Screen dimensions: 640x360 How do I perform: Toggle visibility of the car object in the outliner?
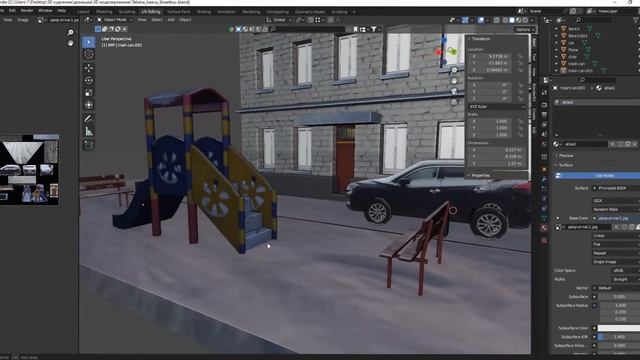(x=639, y=42)
